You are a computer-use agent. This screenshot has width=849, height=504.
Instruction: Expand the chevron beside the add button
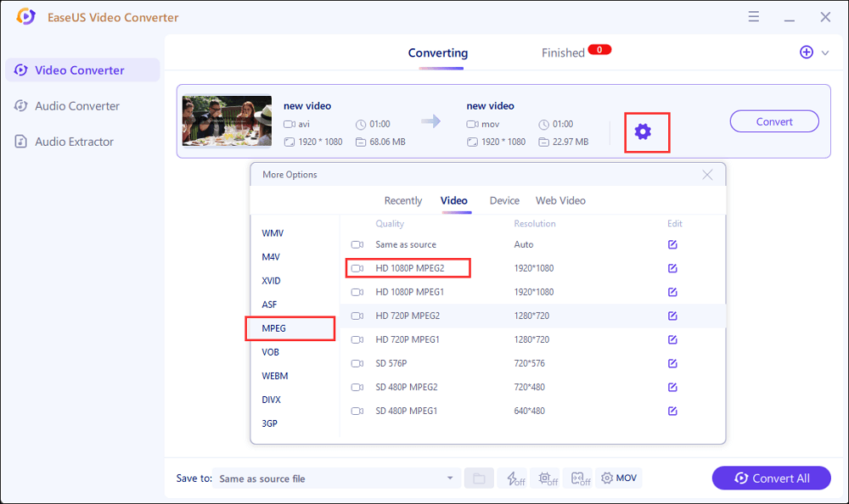click(825, 53)
